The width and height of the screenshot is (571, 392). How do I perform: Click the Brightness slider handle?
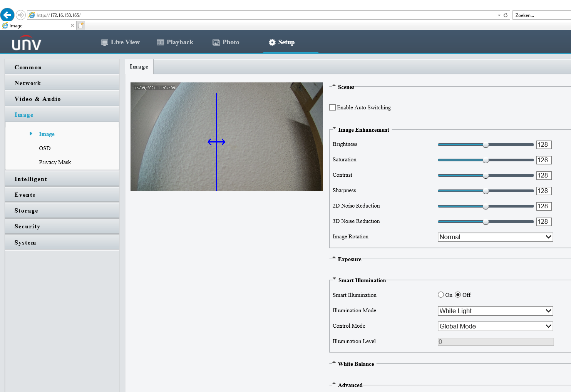[486, 145]
